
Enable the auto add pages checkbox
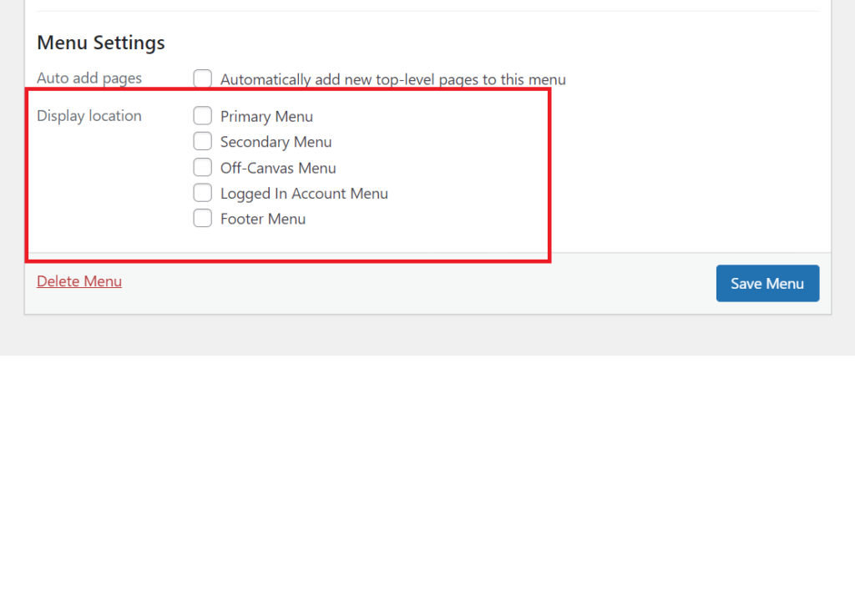tap(202, 79)
